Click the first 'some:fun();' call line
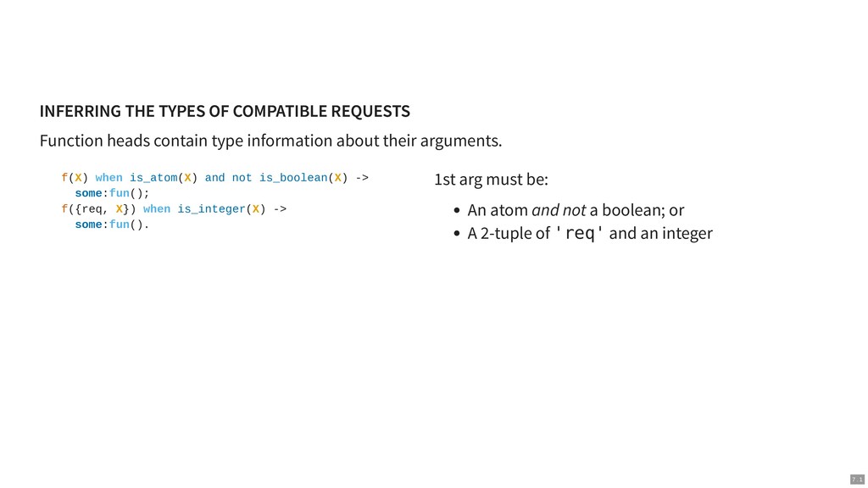Screen dimensions: 868x488 point(113,193)
